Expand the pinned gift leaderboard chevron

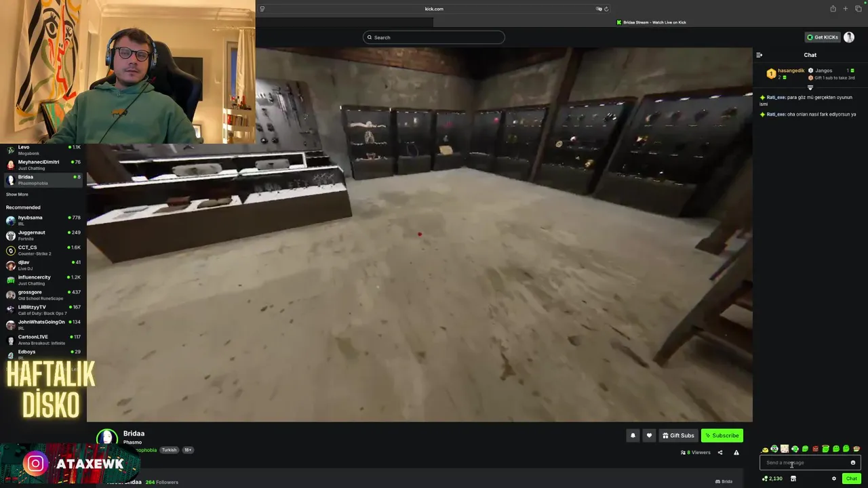(810, 87)
